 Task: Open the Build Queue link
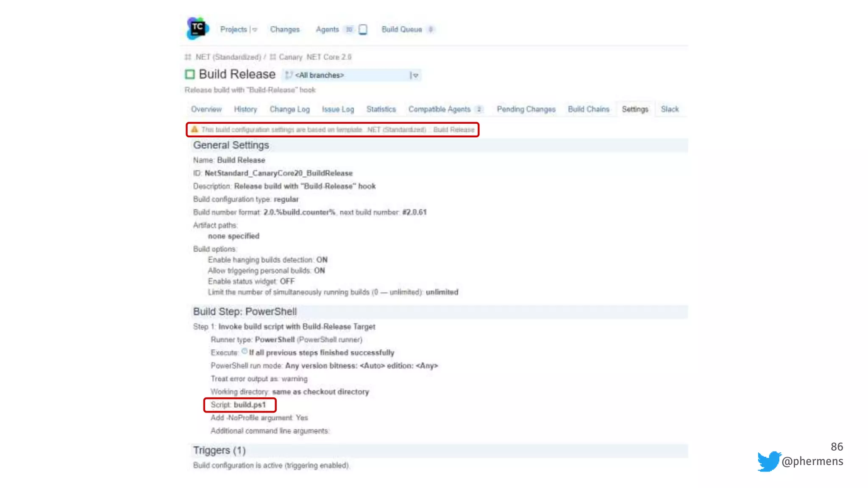(401, 29)
